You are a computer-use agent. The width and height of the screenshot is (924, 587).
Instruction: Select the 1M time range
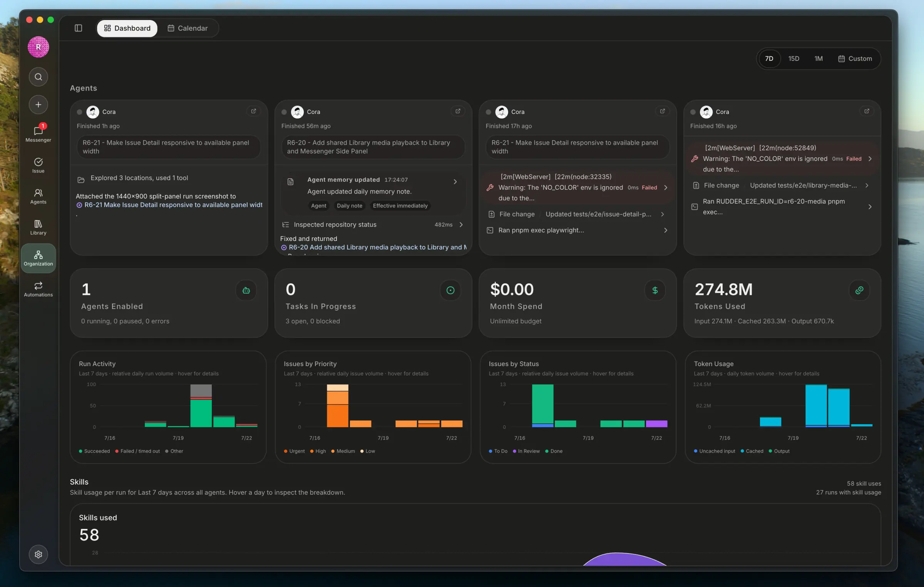(x=819, y=59)
